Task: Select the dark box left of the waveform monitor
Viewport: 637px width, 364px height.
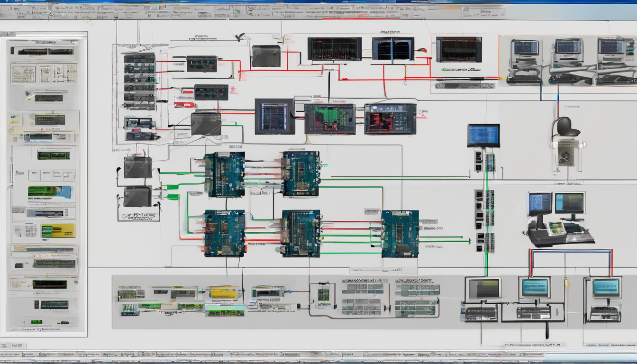Action: click(266, 56)
